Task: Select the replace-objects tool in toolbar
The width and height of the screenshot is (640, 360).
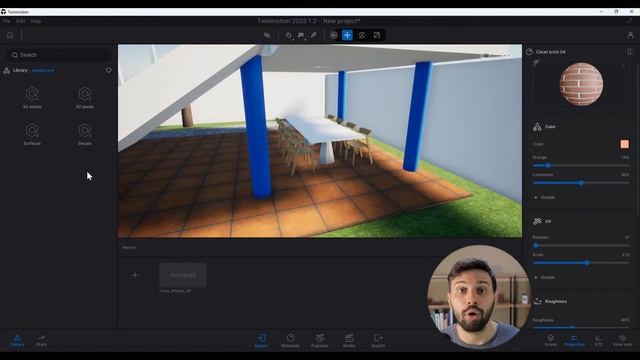Action: [x=301, y=36]
